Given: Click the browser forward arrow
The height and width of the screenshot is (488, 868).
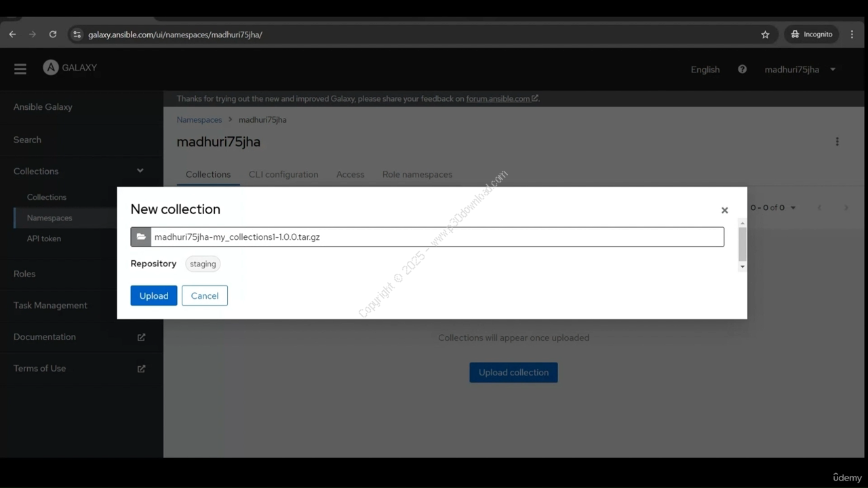Looking at the screenshot, I should (33, 34).
